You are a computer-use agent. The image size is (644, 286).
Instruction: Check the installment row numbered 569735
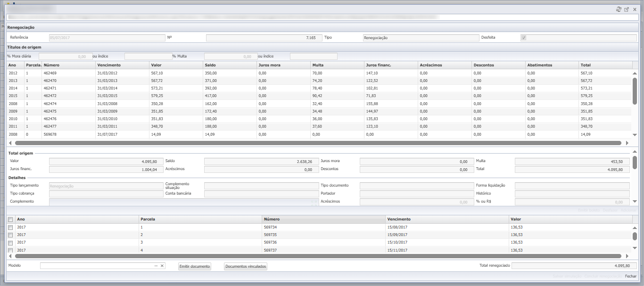tap(10, 235)
